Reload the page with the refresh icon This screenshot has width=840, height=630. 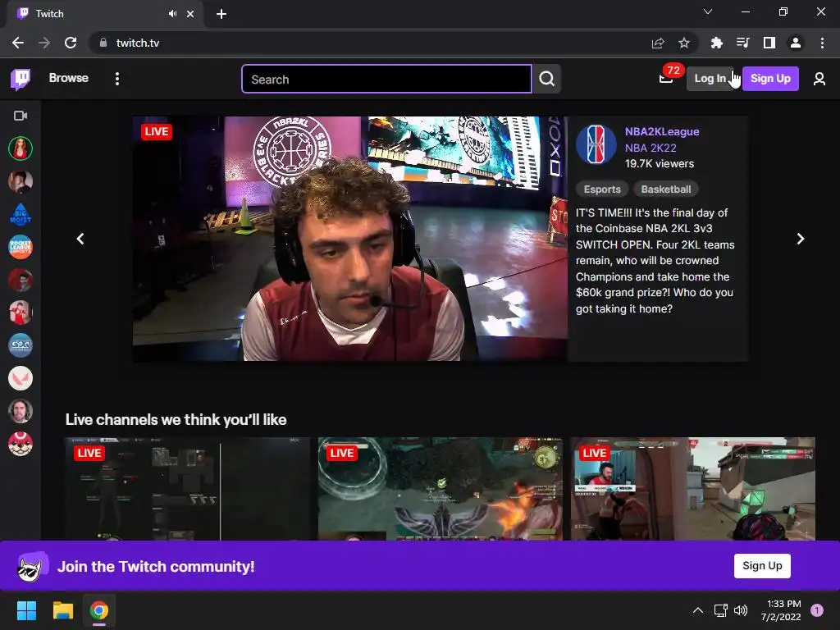71,43
